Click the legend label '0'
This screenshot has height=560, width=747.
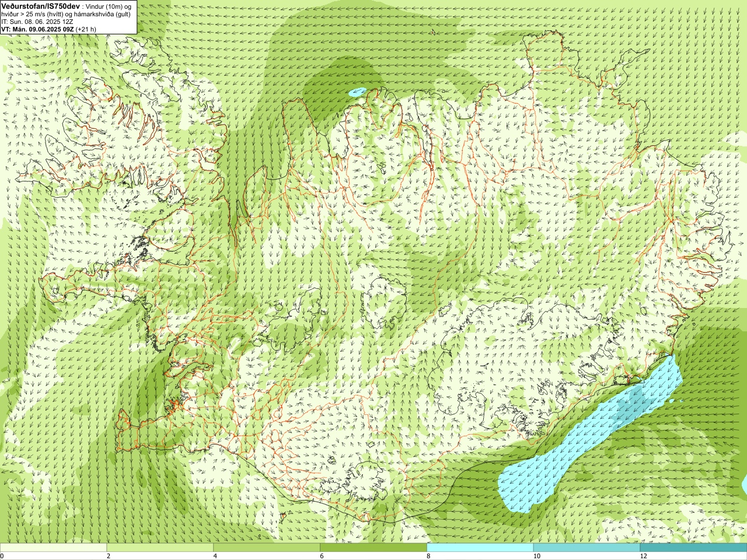[x=2, y=556]
